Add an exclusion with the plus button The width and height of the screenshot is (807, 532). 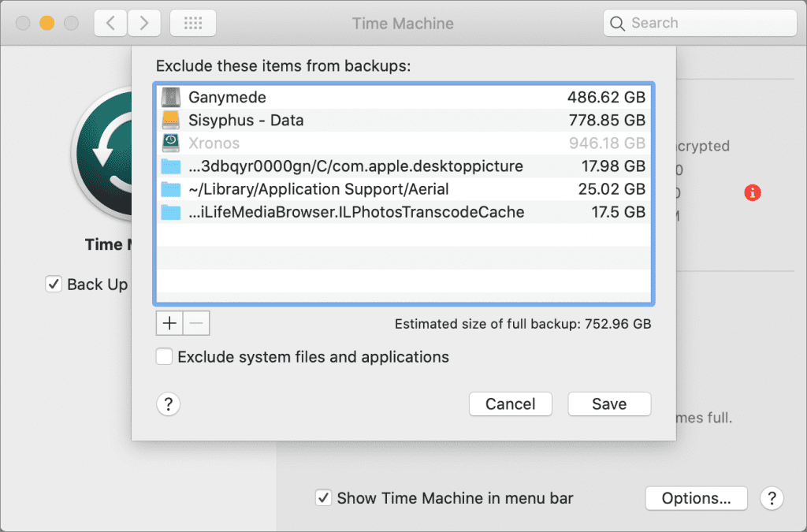coord(169,323)
